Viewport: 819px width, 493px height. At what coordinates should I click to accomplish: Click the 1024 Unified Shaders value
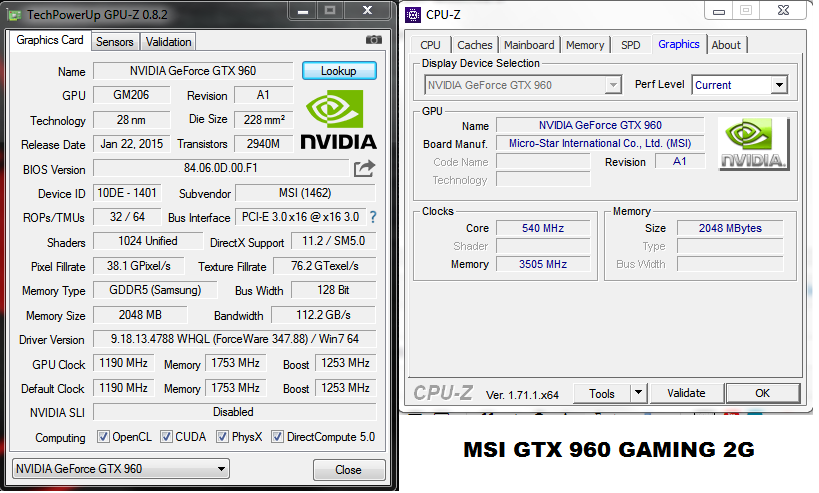pyautogui.click(x=148, y=241)
